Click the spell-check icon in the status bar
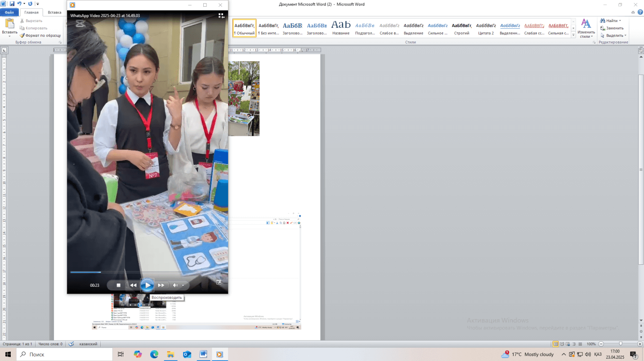This screenshot has height=361, width=644. [72, 344]
